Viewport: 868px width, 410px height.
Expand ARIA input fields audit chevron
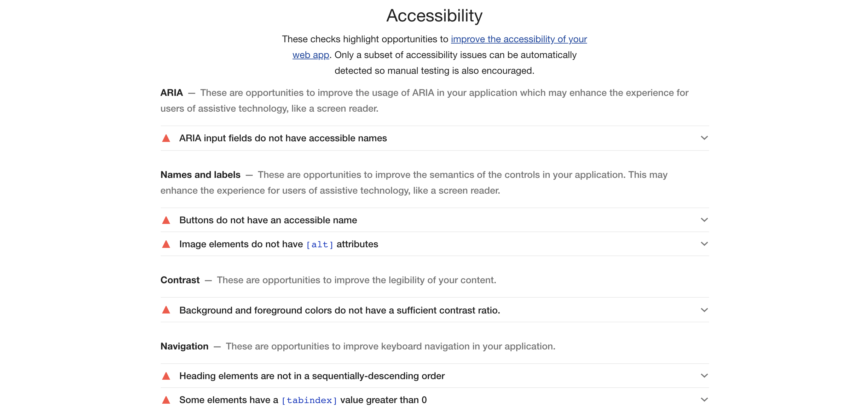point(704,138)
